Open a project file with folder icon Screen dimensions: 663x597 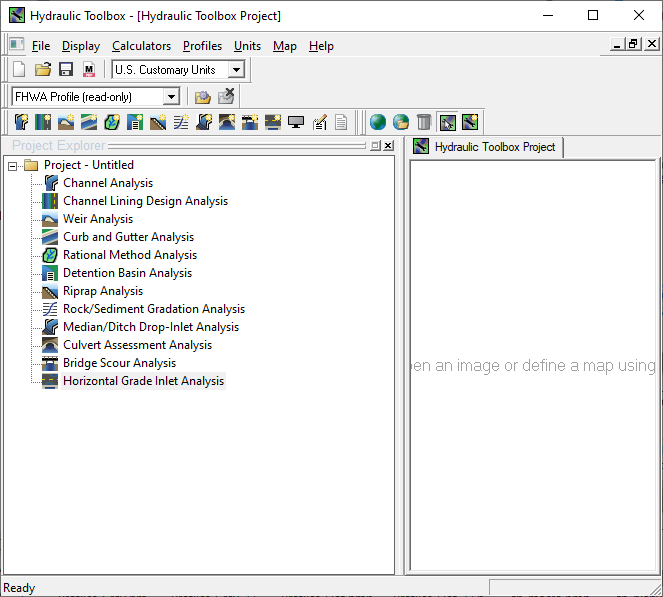click(43, 69)
